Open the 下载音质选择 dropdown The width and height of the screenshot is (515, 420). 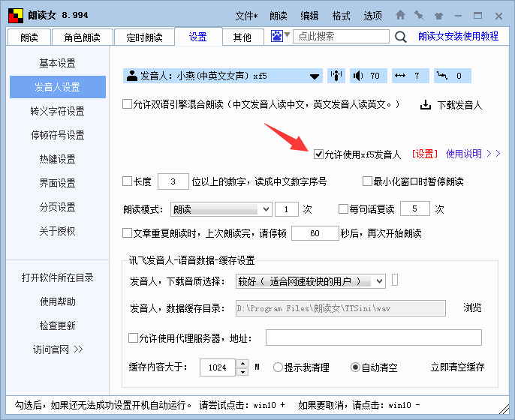(x=311, y=281)
